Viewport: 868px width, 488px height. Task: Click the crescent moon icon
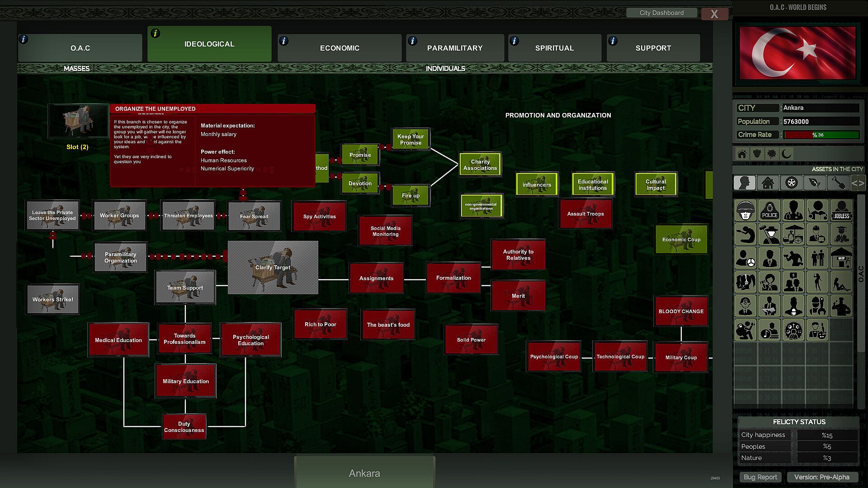787,154
